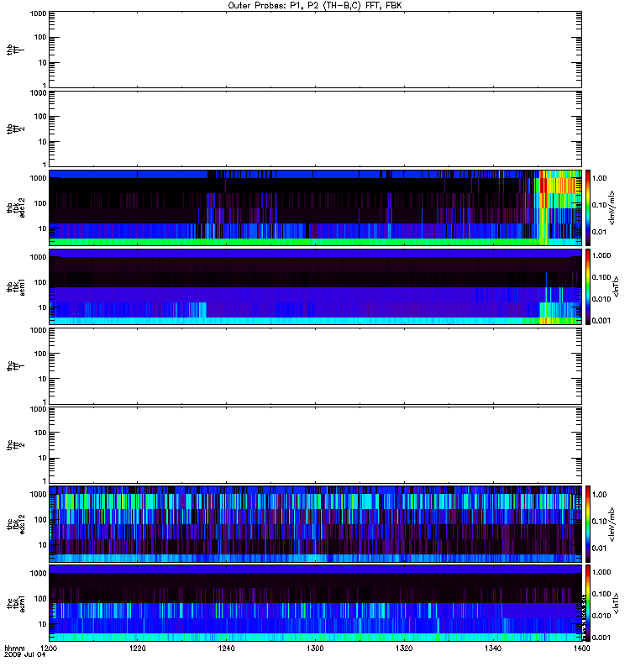Click the <|nT|> units label of thb scm1
Screen dimensions: 630x672
coord(616,286)
